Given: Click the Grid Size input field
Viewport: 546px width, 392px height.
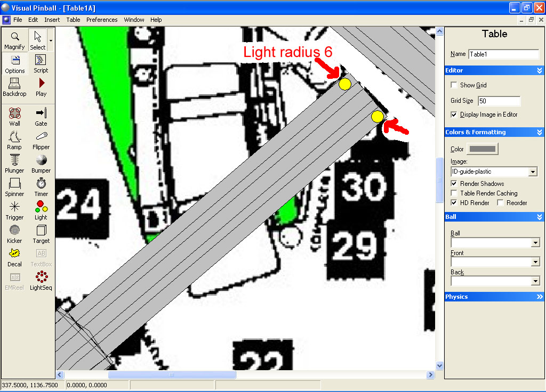Looking at the screenshot, I should click(499, 101).
